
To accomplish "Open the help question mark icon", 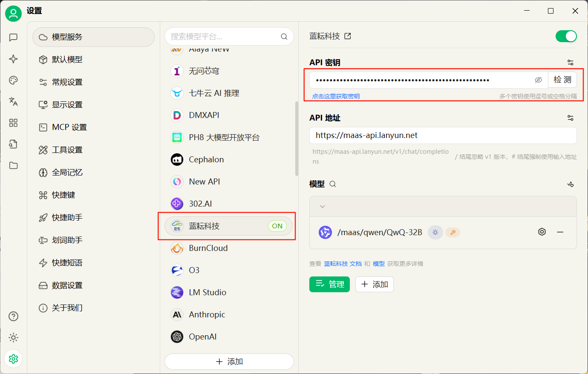I will [13, 316].
